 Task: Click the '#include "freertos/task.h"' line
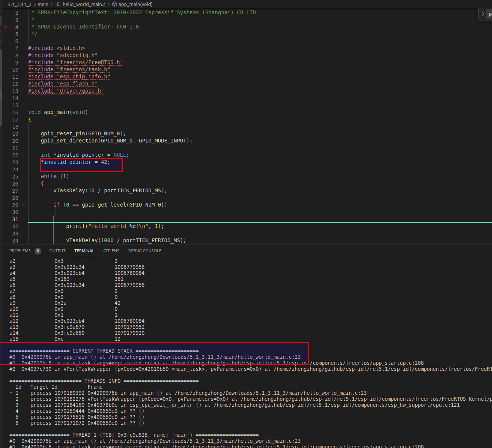pos(69,69)
